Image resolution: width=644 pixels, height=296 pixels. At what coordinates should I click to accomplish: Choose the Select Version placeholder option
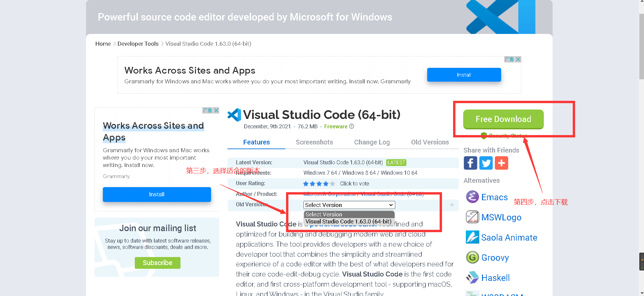(349, 214)
